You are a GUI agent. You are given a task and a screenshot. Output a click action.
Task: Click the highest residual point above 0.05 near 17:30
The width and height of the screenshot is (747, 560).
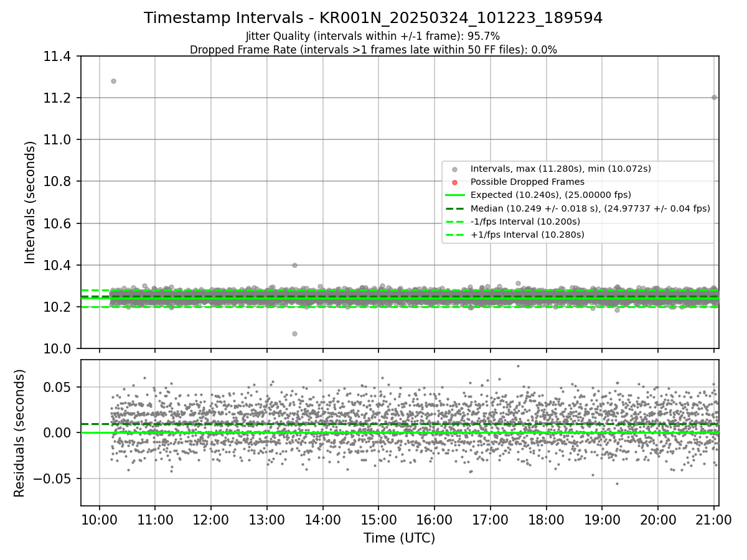(x=518, y=366)
